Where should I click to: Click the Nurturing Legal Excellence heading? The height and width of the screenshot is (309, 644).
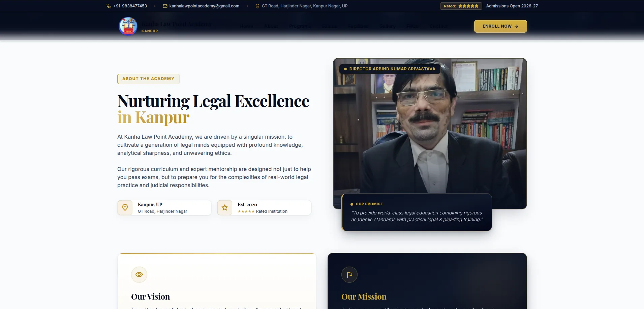click(213, 101)
